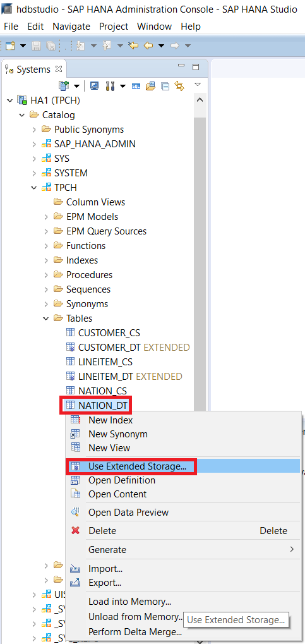Open the Project menu

[114, 27]
